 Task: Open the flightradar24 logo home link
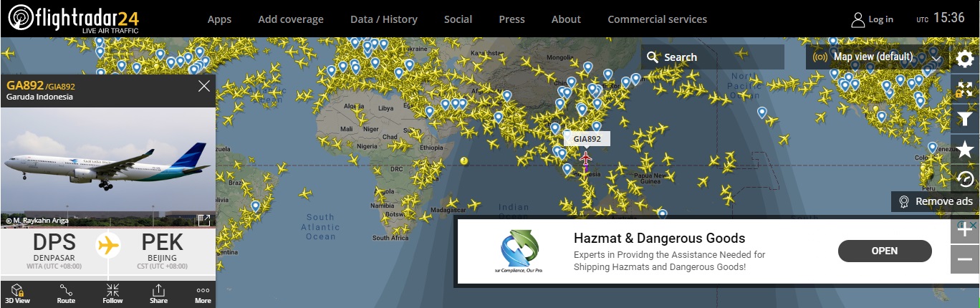pos(73,19)
